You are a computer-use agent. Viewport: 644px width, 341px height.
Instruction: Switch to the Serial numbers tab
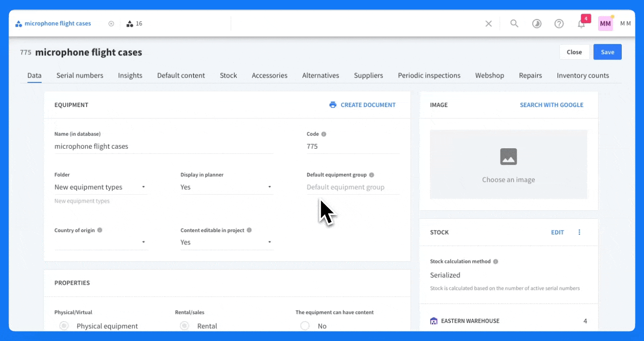80,75
